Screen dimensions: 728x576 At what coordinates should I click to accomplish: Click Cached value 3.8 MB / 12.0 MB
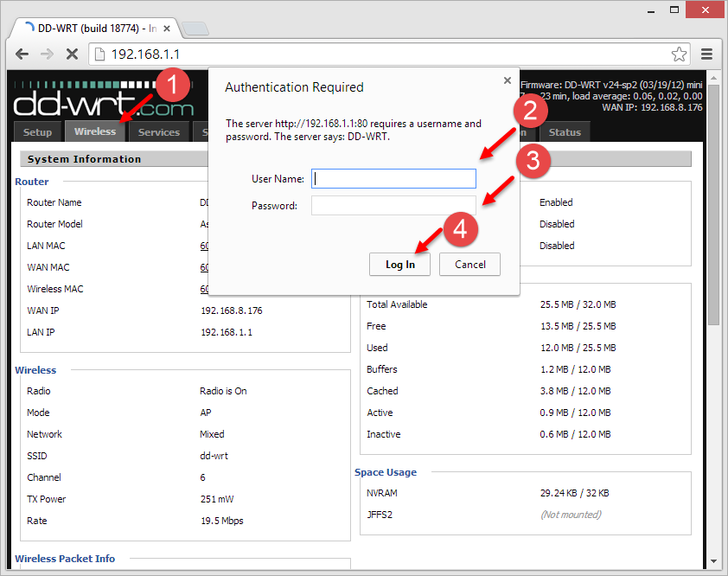point(575,391)
